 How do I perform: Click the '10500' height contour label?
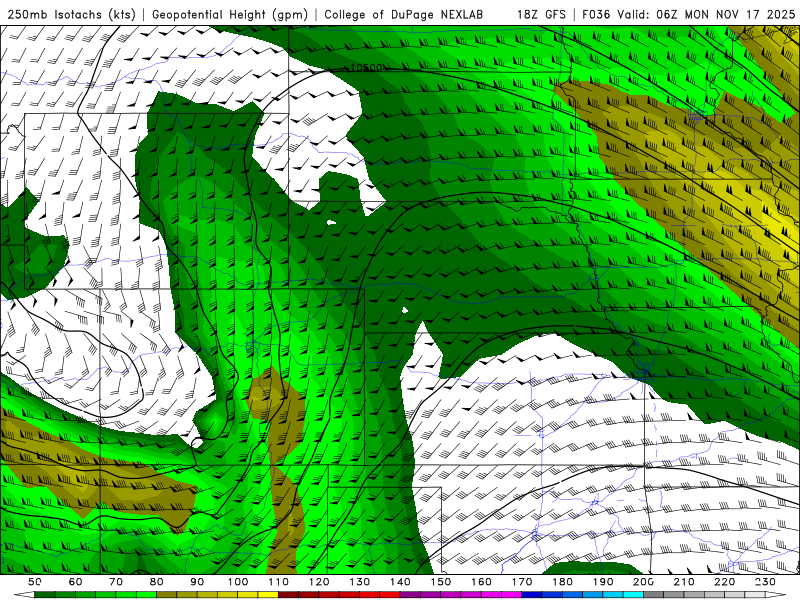(x=367, y=68)
